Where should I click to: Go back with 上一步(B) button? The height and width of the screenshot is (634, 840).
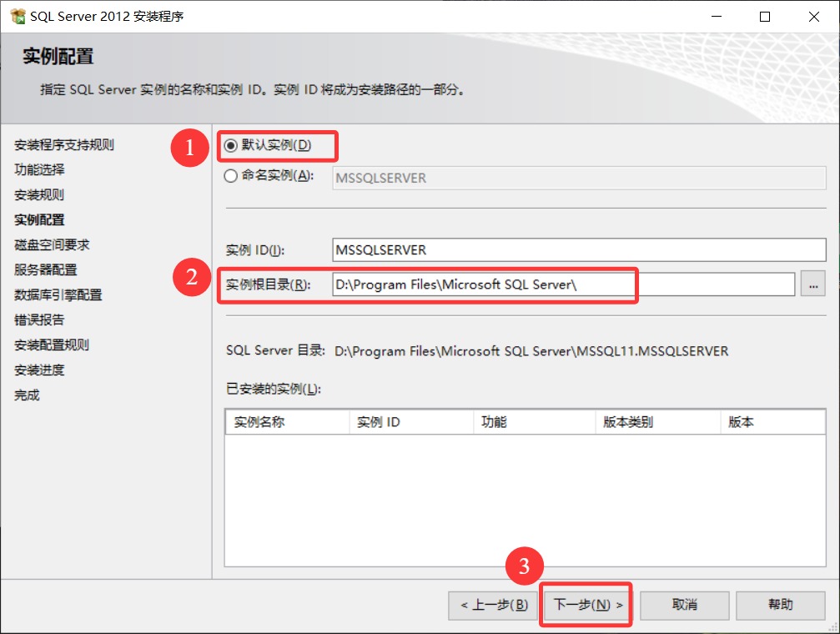[x=493, y=605]
